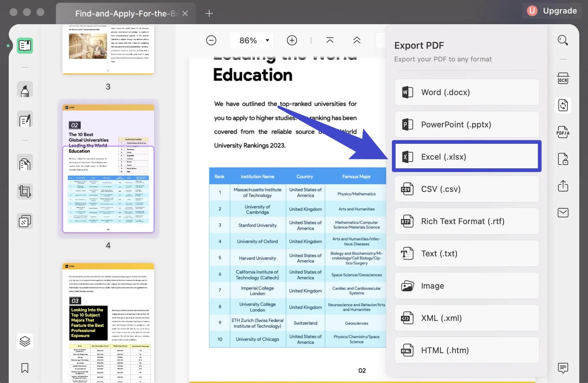Open the share options

pyautogui.click(x=563, y=186)
